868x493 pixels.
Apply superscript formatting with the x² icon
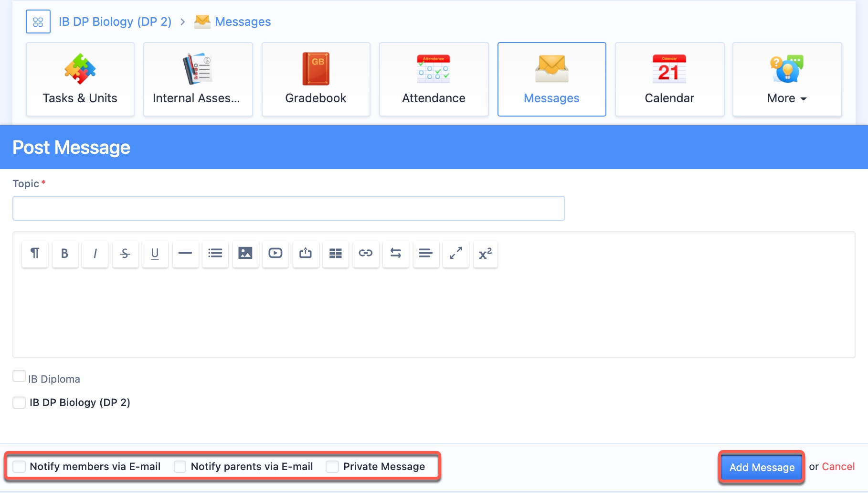tap(486, 254)
